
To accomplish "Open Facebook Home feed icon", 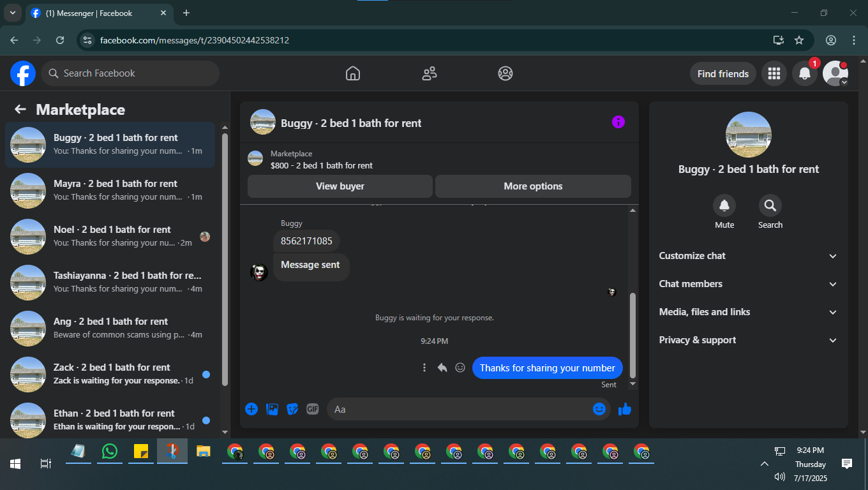I will pos(353,73).
